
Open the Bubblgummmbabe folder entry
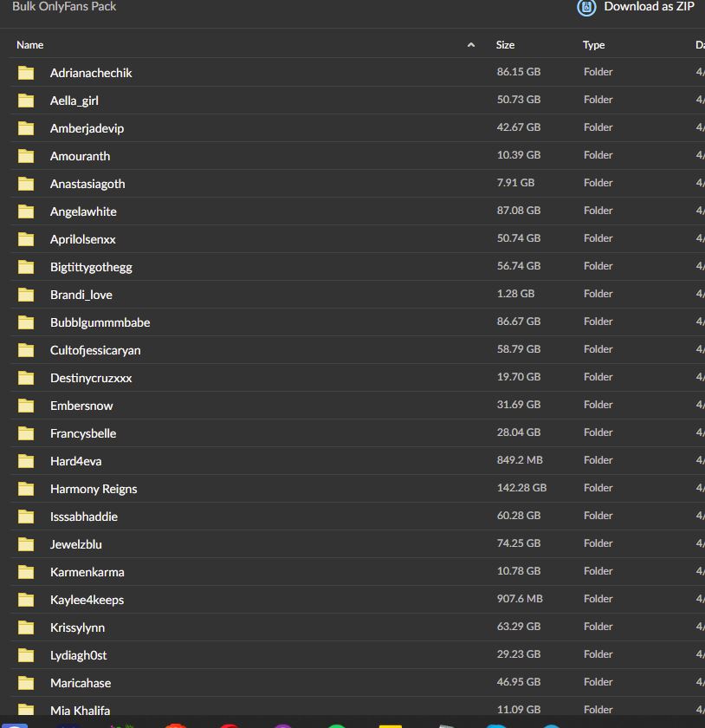[100, 322]
